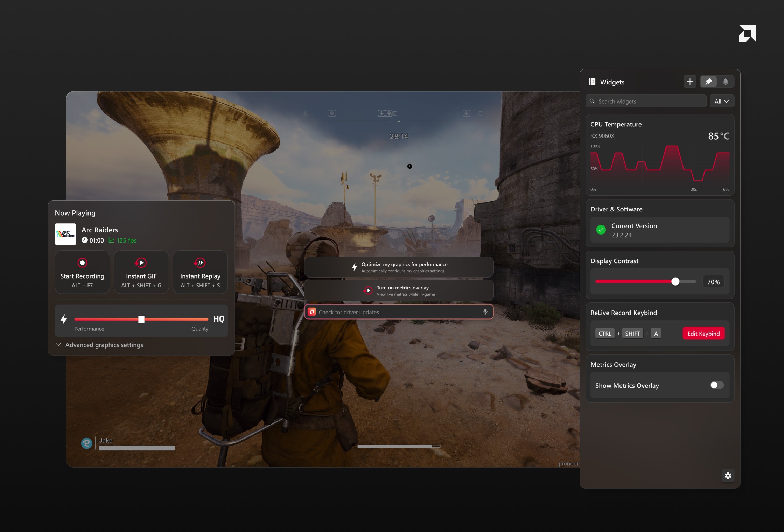Screen dimensions: 784x532
Task: Select Optimize my graphics for performance suggestion
Action: pos(399,267)
